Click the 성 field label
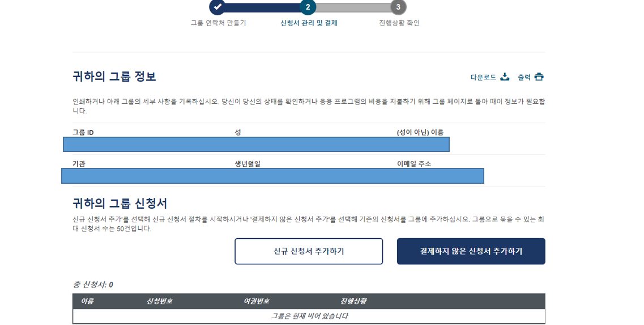This screenshot has height=325, width=644. (x=238, y=133)
